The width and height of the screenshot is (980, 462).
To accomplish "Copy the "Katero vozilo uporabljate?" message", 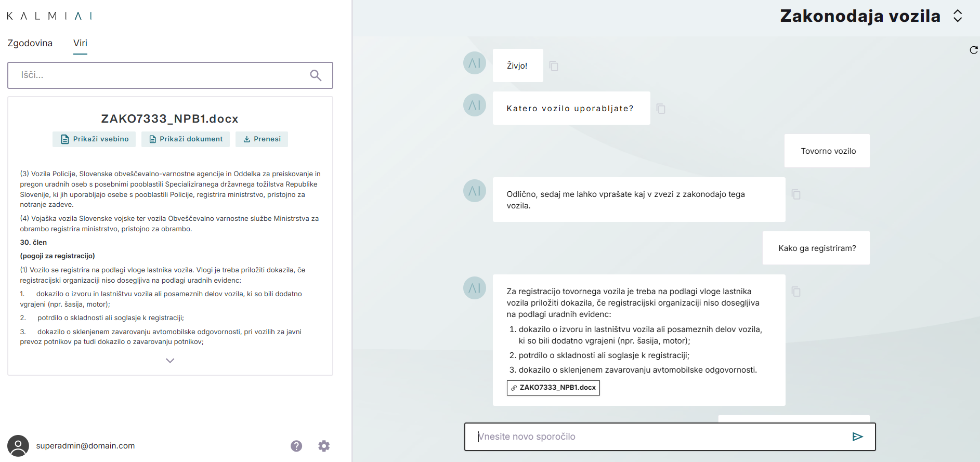I will tap(661, 109).
